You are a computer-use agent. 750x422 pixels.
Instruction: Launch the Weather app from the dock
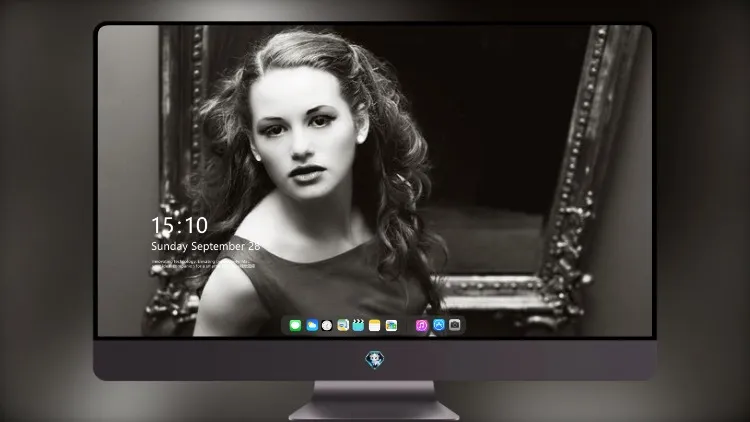[312, 325]
